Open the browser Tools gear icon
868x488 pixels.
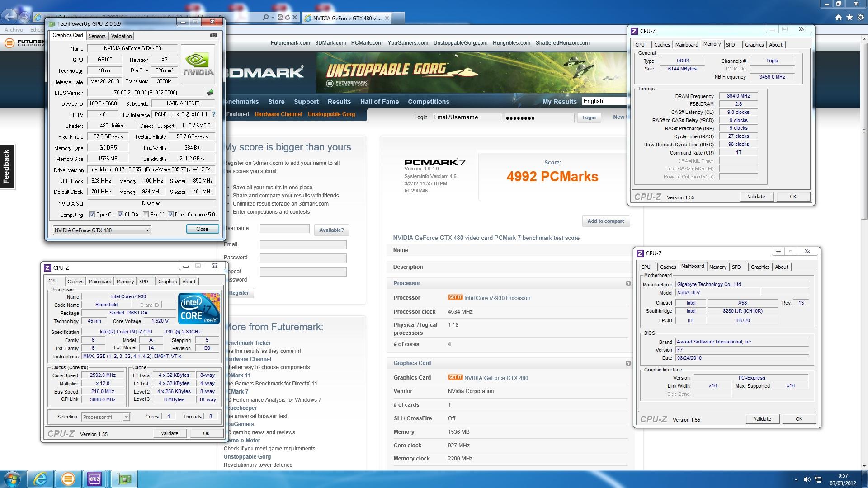(860, 17)
